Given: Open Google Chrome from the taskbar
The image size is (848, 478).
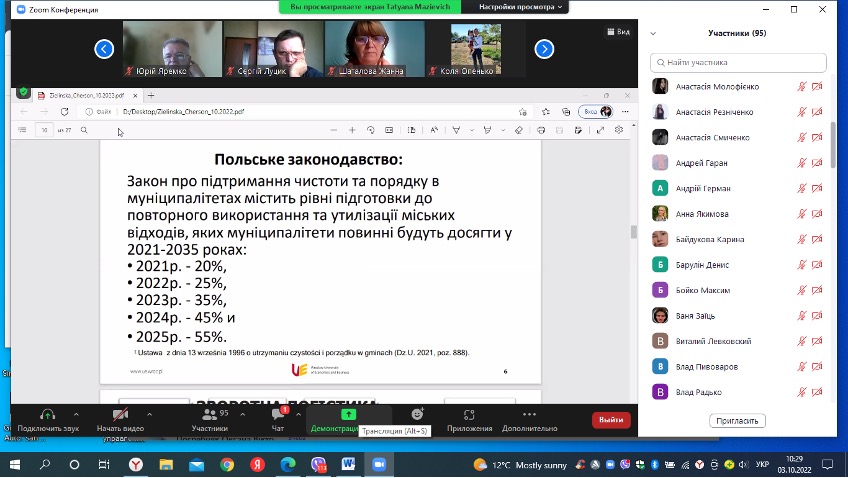Looking at the screenshot, I should click(227, 464).
